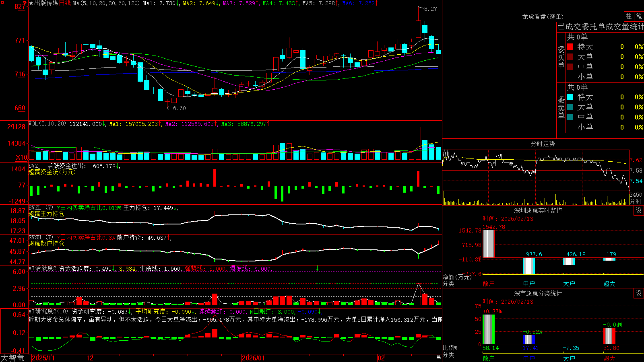
Task: Click the 超大 bar showing -179
Action: pos(609,259)
